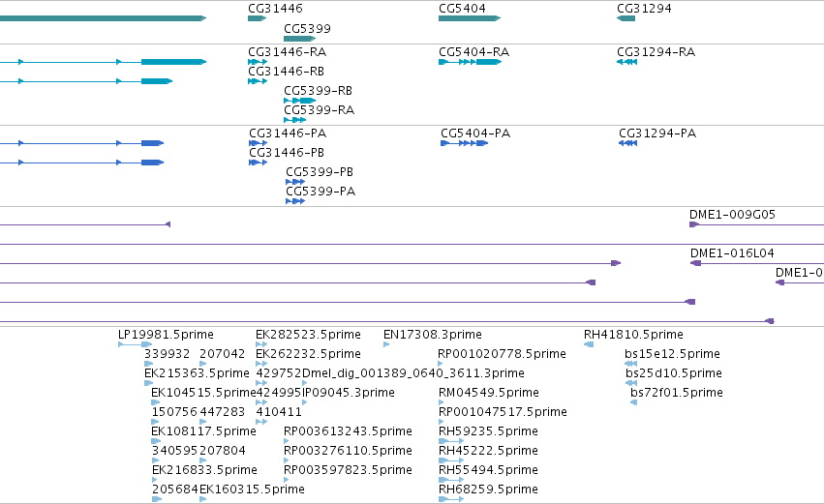Screen dimensions: 824x504
Task: Open EST EK160315.5prime
Action: point(252,490)
